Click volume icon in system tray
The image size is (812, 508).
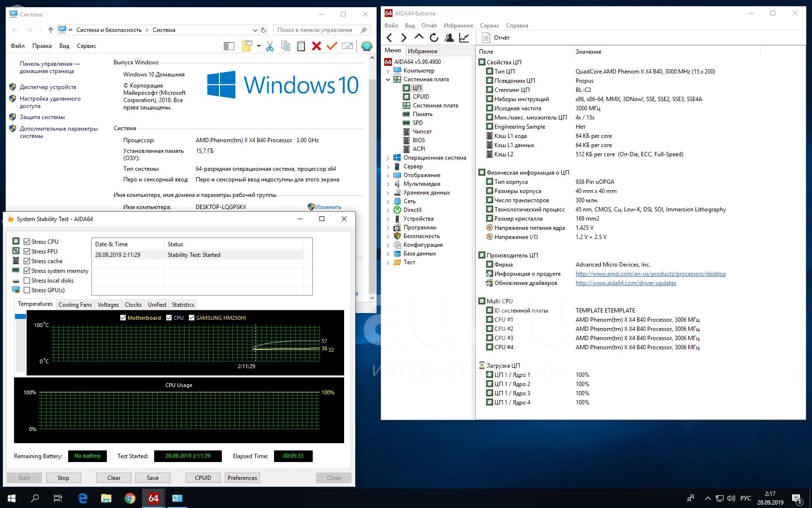pos(731,498)
